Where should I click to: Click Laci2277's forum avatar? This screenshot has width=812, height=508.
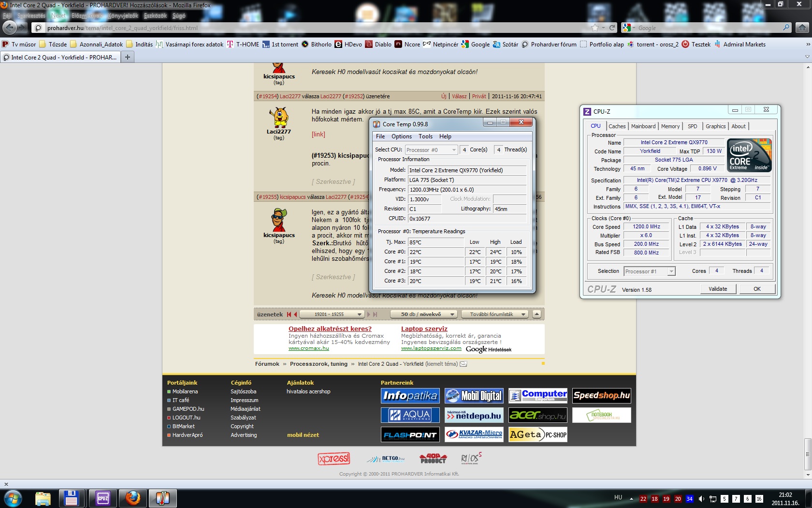[x=279, y=117]
